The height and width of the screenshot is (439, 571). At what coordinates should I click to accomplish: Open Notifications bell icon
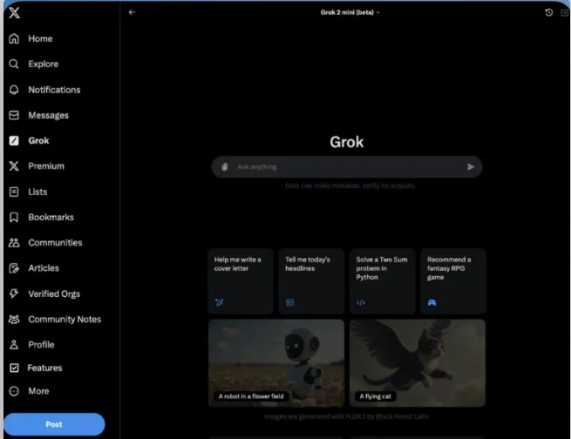(x=14, y=90)
